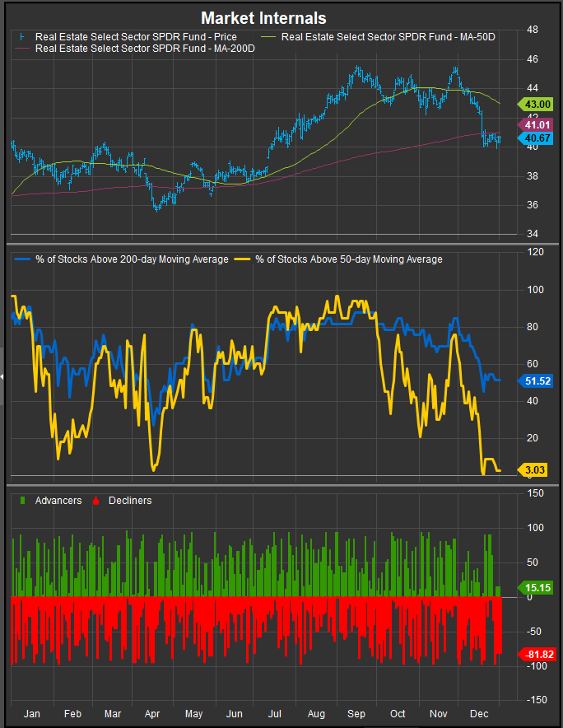Viewport: 563px width, 728px height.
Task: Collapse the left panel using the arrow handle
Action: click(x=2, y=376)
